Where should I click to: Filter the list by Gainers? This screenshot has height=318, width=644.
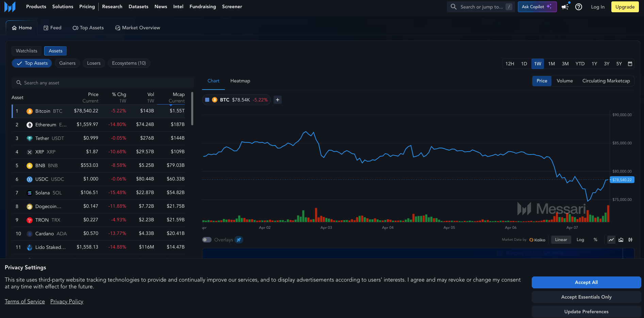click(x=67, y=63)
